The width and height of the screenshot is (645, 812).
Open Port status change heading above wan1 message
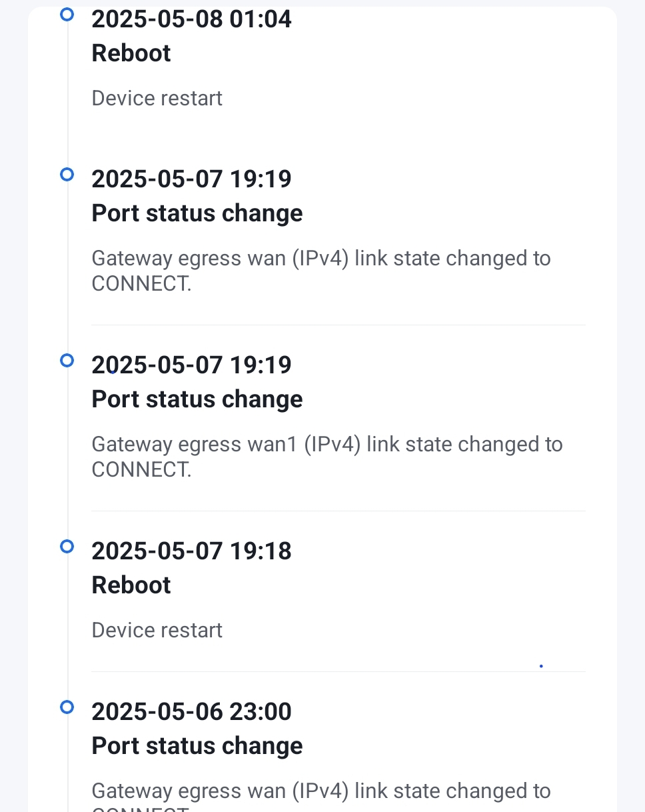(197, 399)
